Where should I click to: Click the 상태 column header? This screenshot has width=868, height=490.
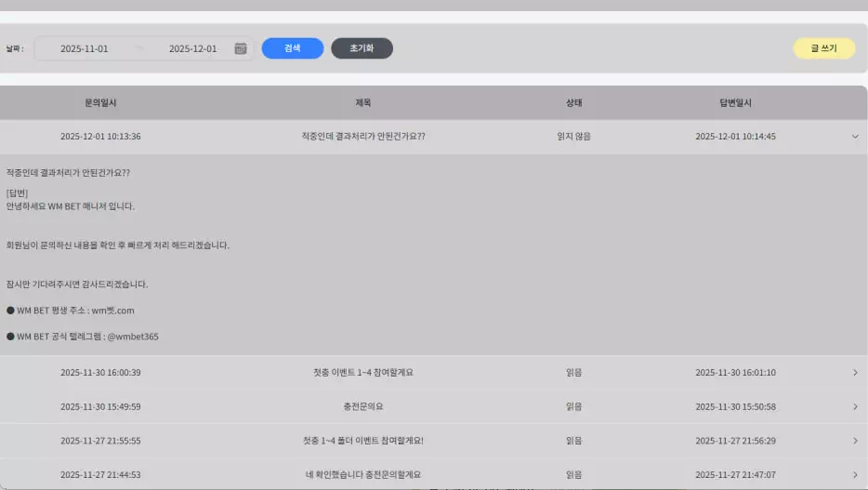[573, 103]
